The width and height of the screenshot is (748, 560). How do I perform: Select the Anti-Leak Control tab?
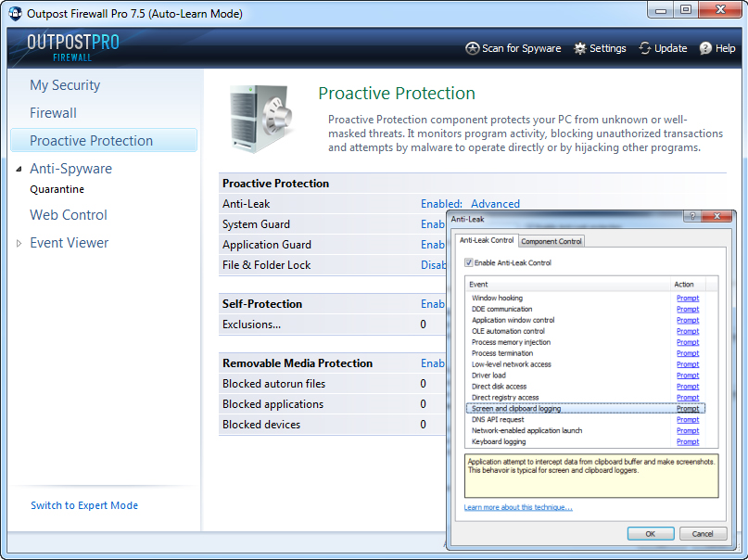[x=487, y=240]
